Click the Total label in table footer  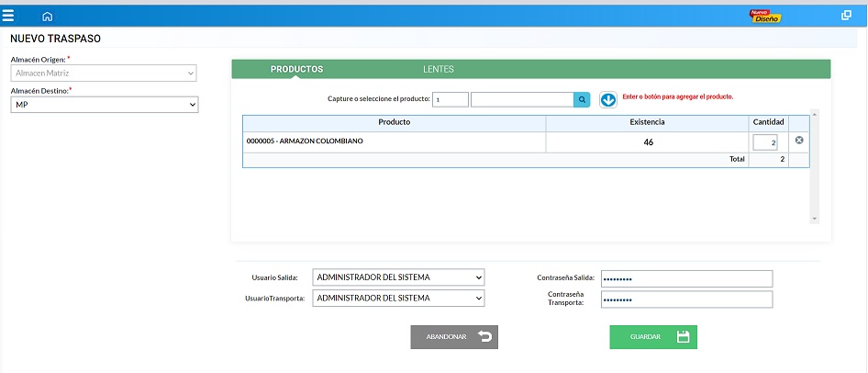(737, 159)
